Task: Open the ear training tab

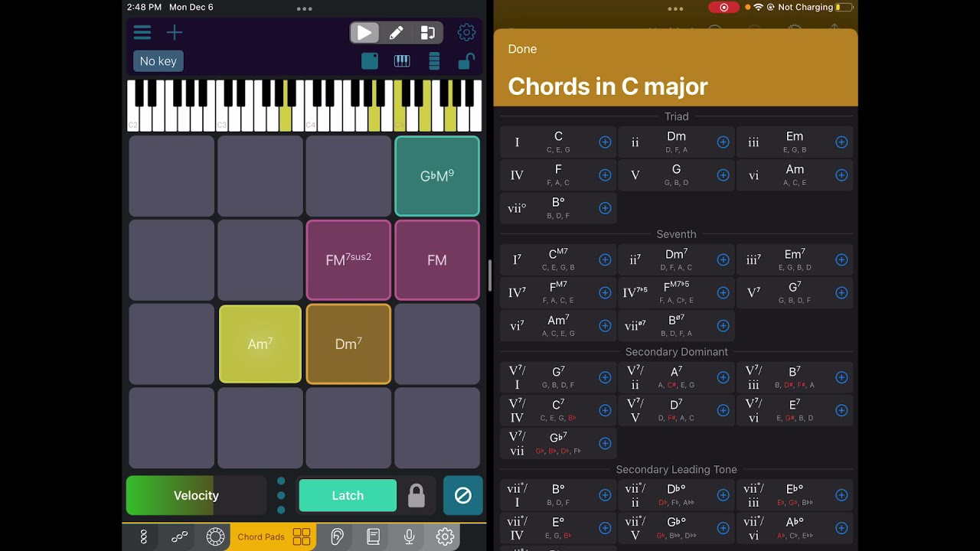Action: 337,537
